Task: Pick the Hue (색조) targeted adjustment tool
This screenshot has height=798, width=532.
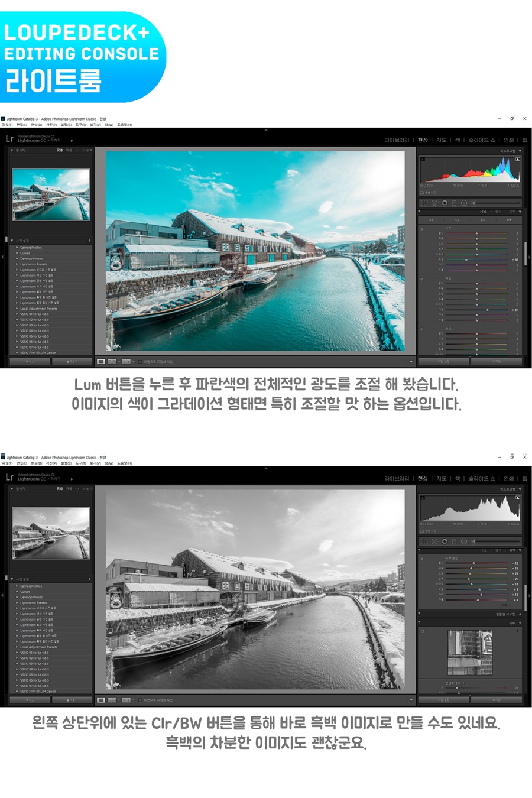Action: [x=421, y=229]
